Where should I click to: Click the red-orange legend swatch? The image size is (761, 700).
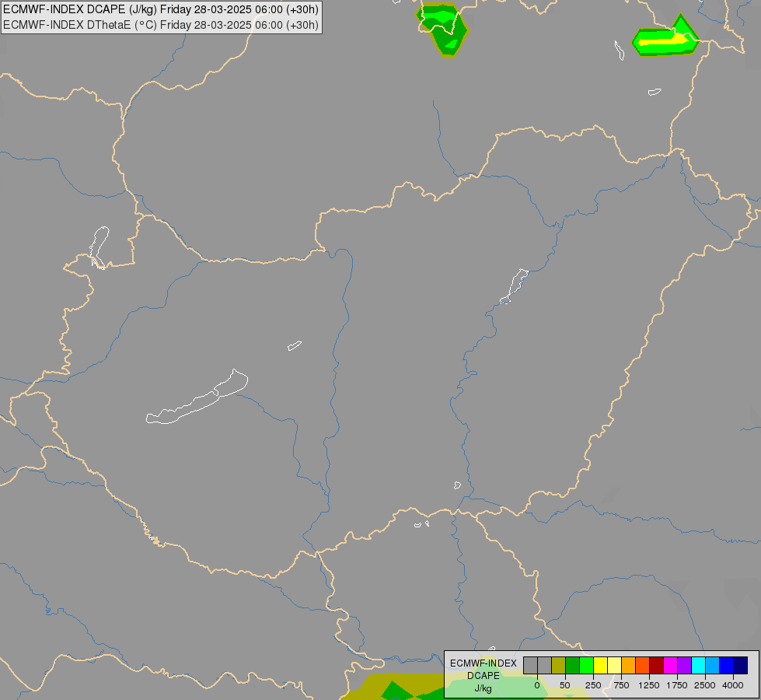[643, 665]
